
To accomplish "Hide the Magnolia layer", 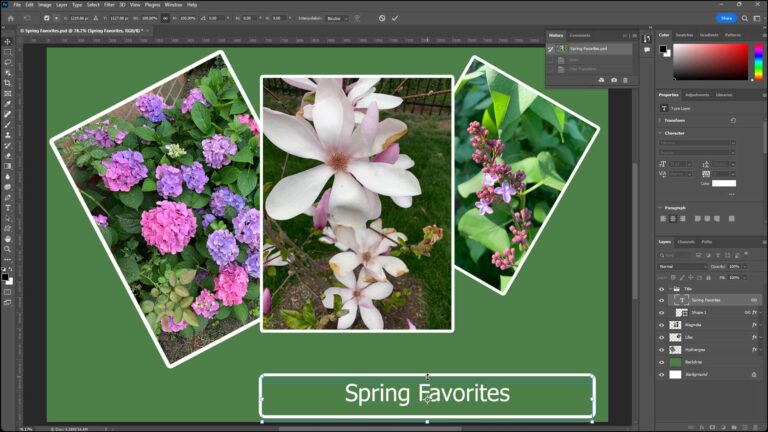I will tap(662, 325).
